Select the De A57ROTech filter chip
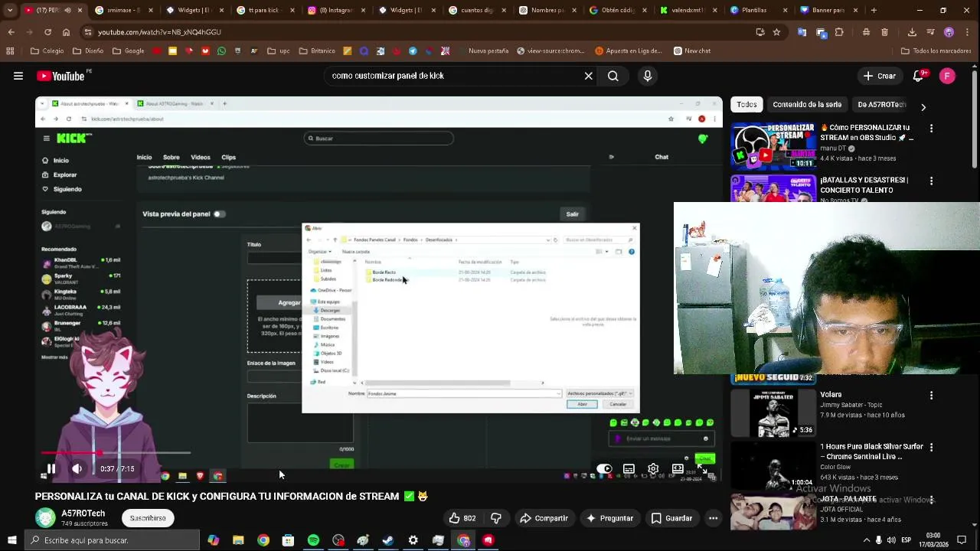The height and width of the screenshot is (551, 980). pos(881,105)
